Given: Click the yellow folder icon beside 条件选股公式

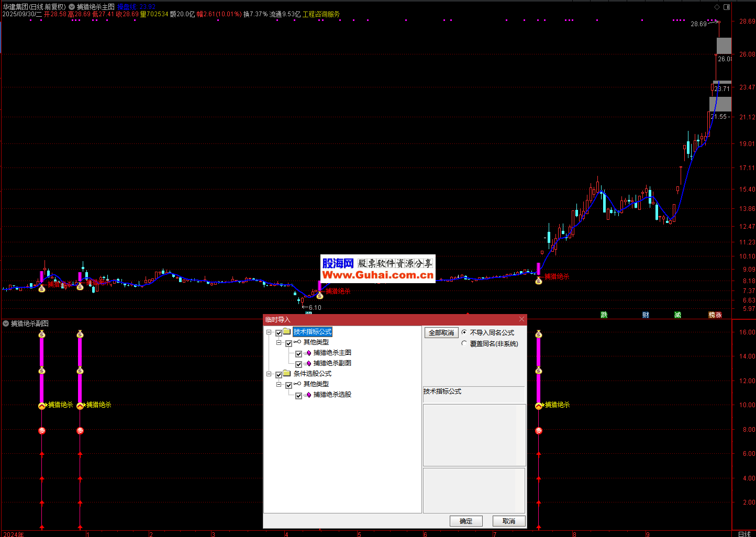Looking at the screenshot, I should [287, 374].
